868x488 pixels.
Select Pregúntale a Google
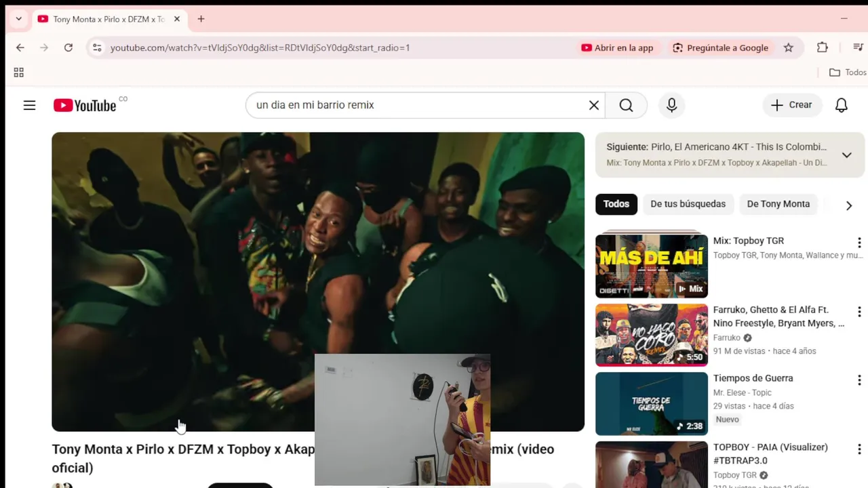(x=720, y=47)
